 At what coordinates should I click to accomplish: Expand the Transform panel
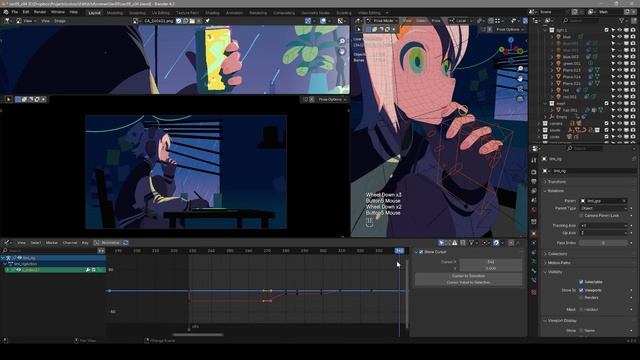pyautogui.click(x=557, y=182)
